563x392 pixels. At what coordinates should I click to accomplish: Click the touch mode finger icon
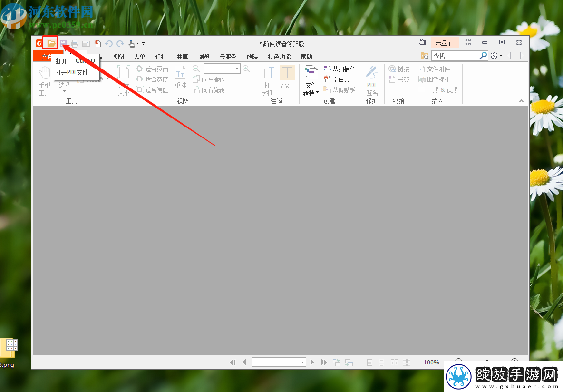tap(132, 44)
